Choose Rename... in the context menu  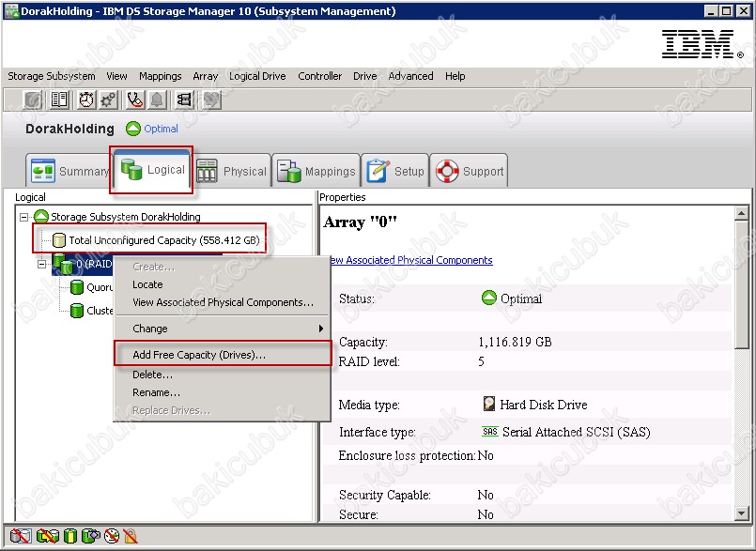(223, 392)
